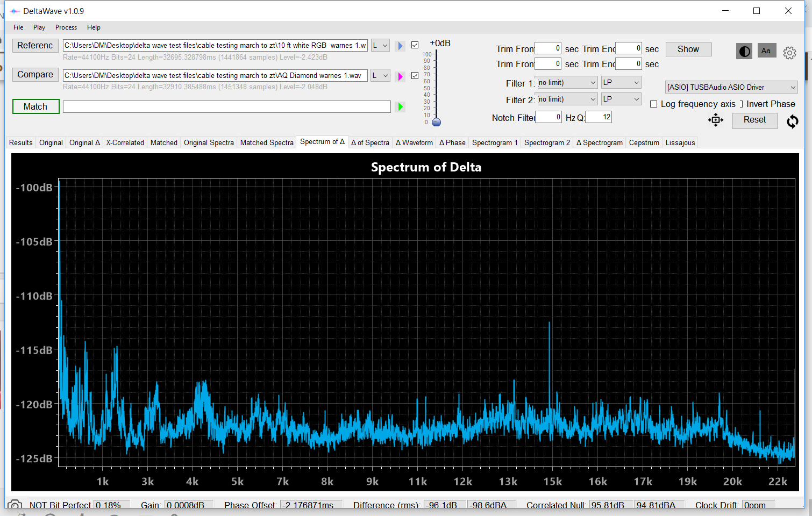Switch to the Spectrogram 2 tab
The height and width of the screenshot is (516, 812).
click(547, 142)
